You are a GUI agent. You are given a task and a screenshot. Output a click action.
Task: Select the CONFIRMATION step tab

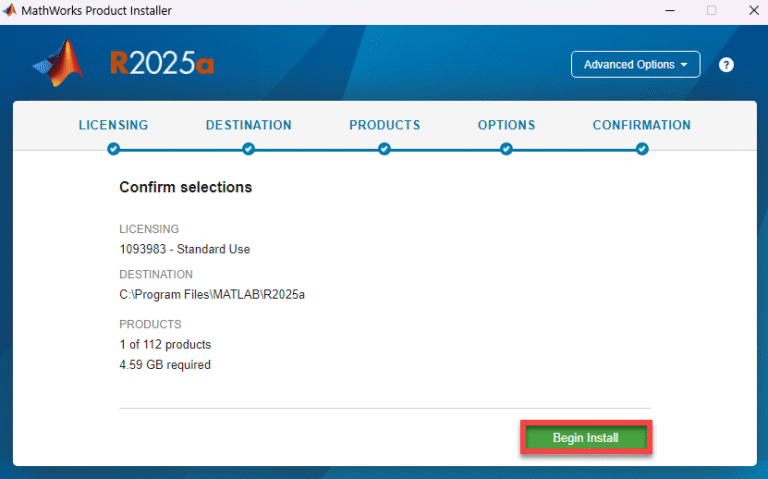click(x=641, y=125)
